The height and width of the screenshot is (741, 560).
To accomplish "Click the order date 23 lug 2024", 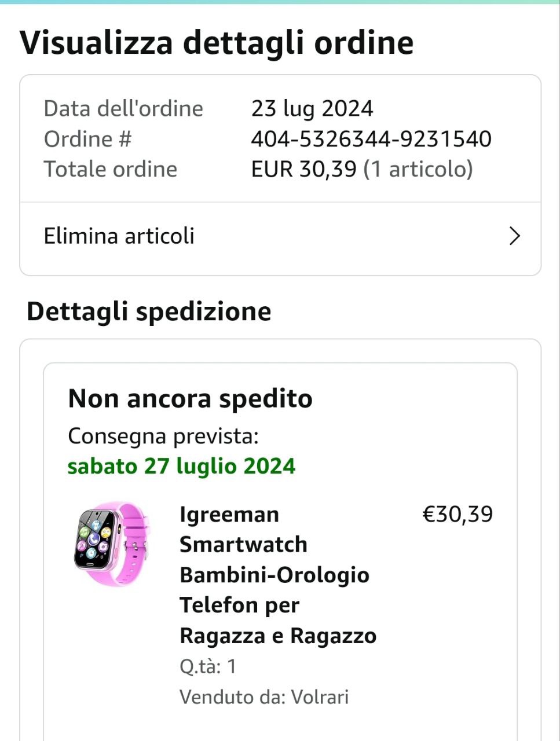I will click(312, 108).
